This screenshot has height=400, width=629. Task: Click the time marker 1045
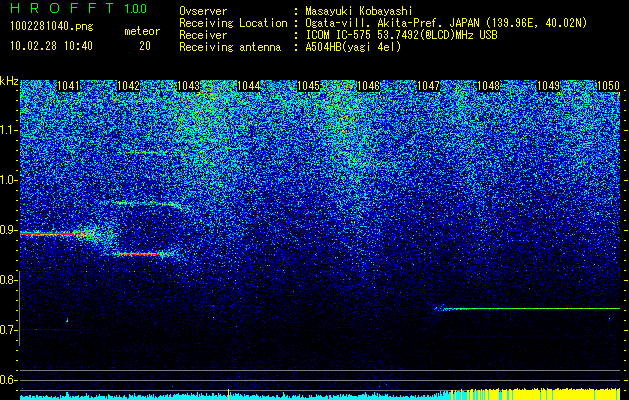click(x=308, y=86)
